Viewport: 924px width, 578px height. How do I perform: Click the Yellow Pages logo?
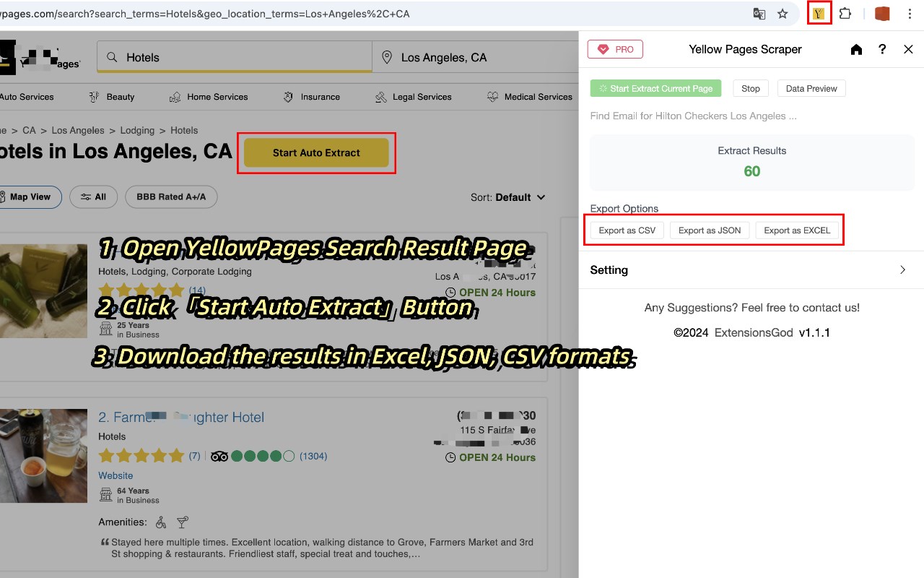click(x=40, y=57)
